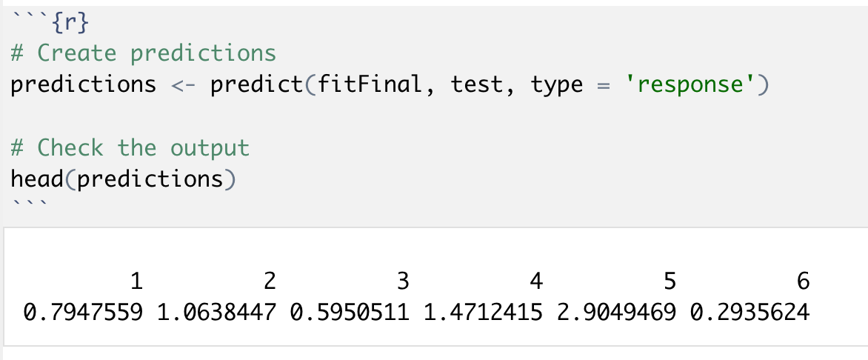
Task: Click the test argument in predict call
Action: [x=477, y=85]
